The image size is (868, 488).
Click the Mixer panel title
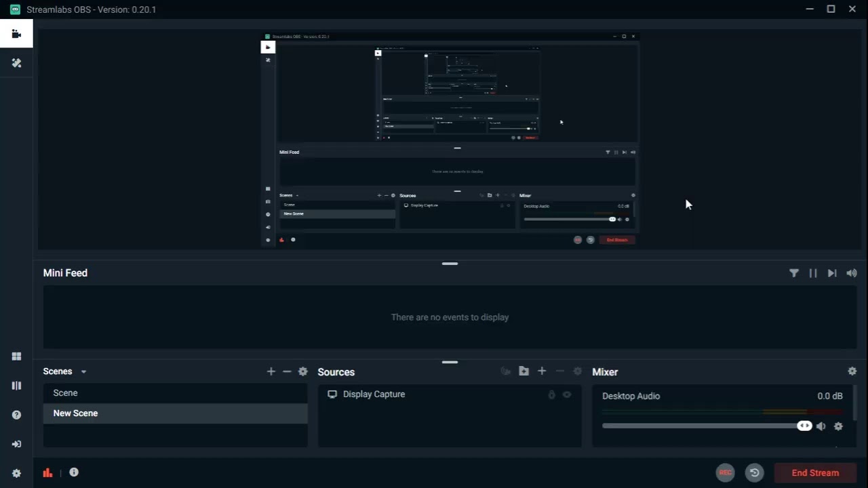605,372
